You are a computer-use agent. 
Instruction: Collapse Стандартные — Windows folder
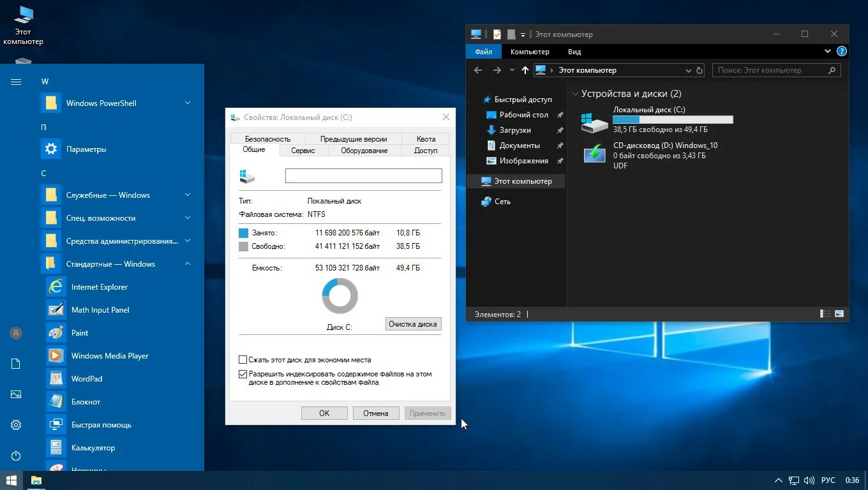[188, 264]
